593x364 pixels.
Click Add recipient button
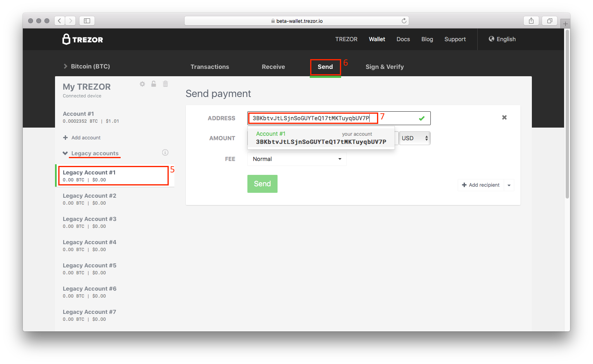tap(481, 185)
